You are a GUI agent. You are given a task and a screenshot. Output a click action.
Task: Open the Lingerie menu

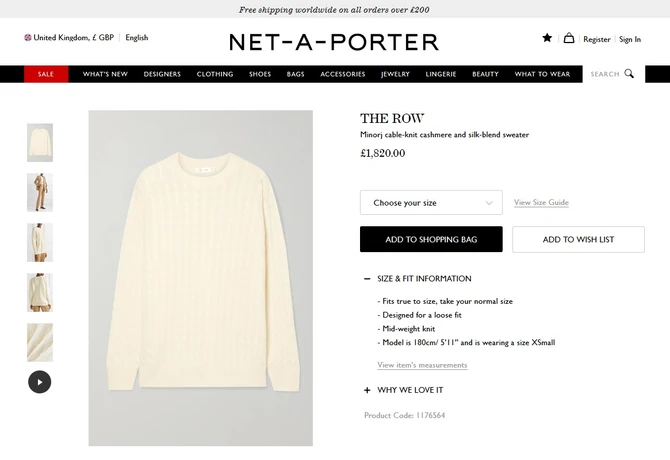click(440, 74)
